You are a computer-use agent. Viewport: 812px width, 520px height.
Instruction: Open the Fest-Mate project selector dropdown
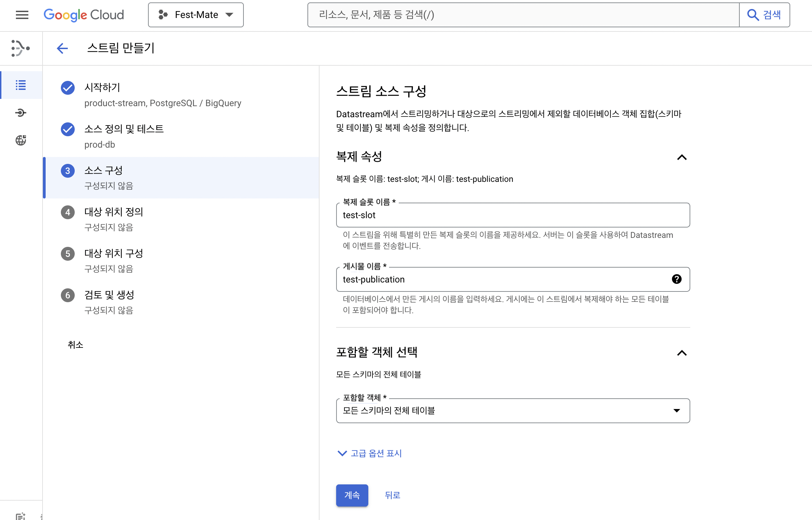(196, 15)
